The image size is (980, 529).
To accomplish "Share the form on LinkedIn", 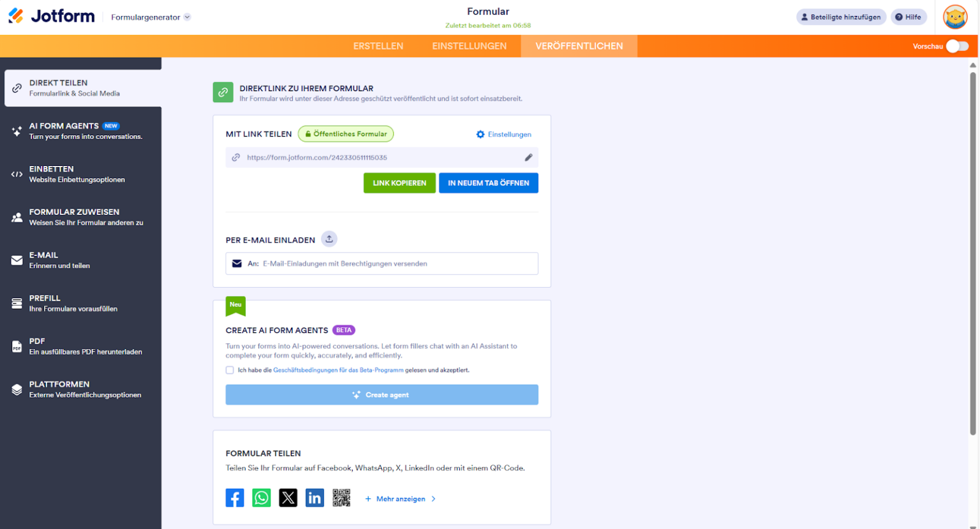I will pyautogui.click(x=315, y=498).
